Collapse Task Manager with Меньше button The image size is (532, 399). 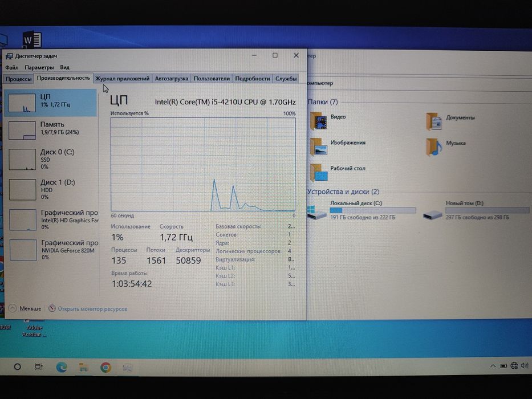[x=25, y=308]
